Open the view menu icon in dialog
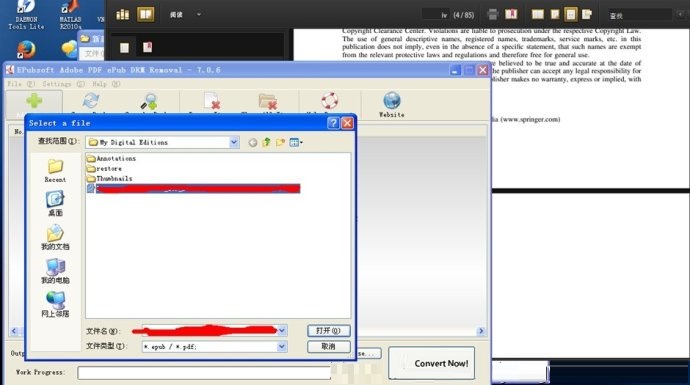Image resolution: width=690 pixels, height=385 pixels. pos(296,142)
